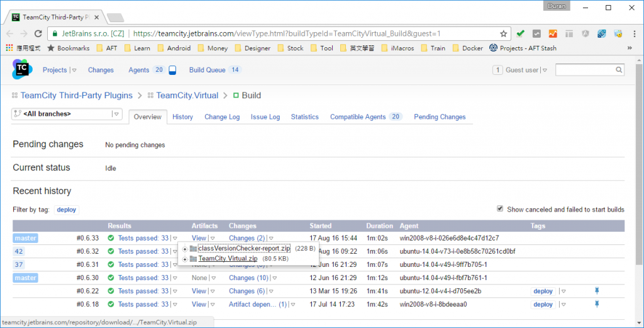Click success icon for build #0.6.33
The width and height of the screenshot is (644, 328).
(x=111, y=238)
